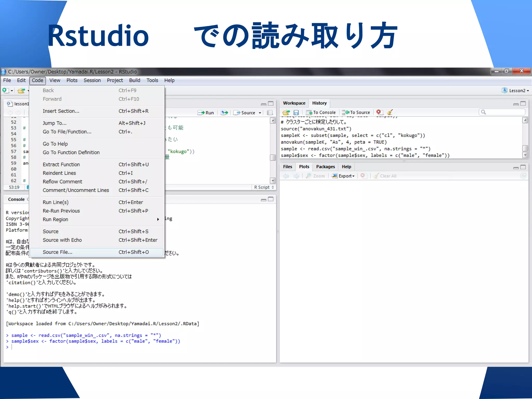The width and height of the screenshot is (532, 399).
Task: Click the next plot arrow icon
Action: pyautogui.click(x=296, y=176)
